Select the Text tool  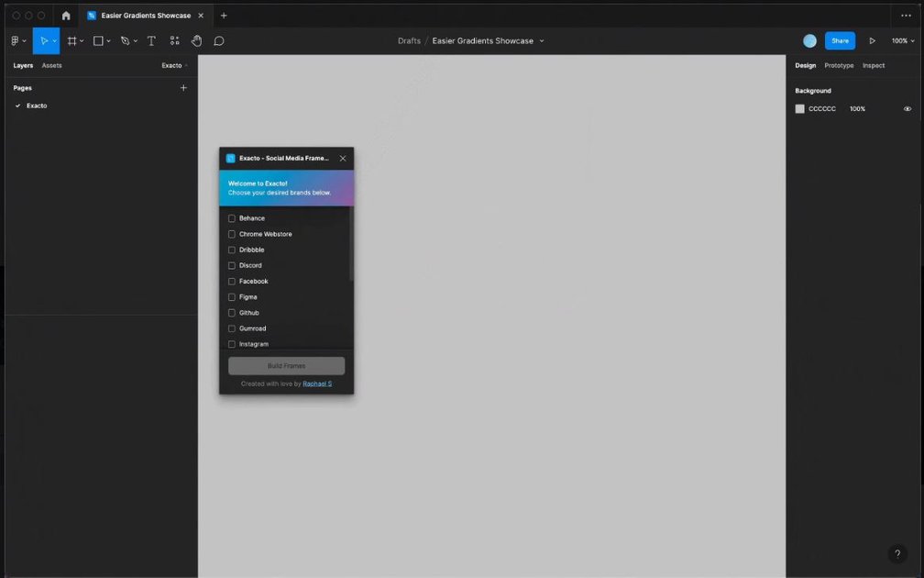[150, 40]
